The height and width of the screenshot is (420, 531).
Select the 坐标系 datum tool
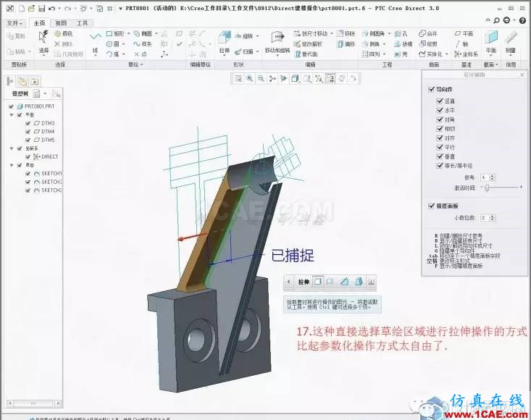coord(467,54)
